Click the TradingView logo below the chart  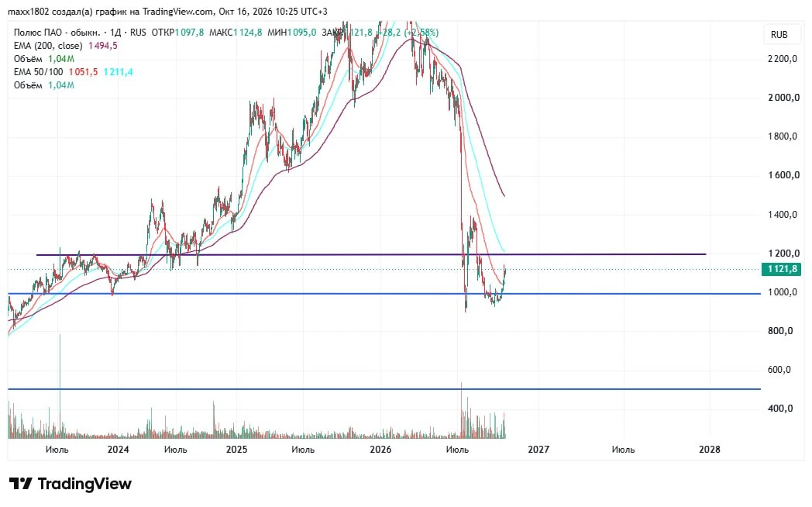[71, 484]
